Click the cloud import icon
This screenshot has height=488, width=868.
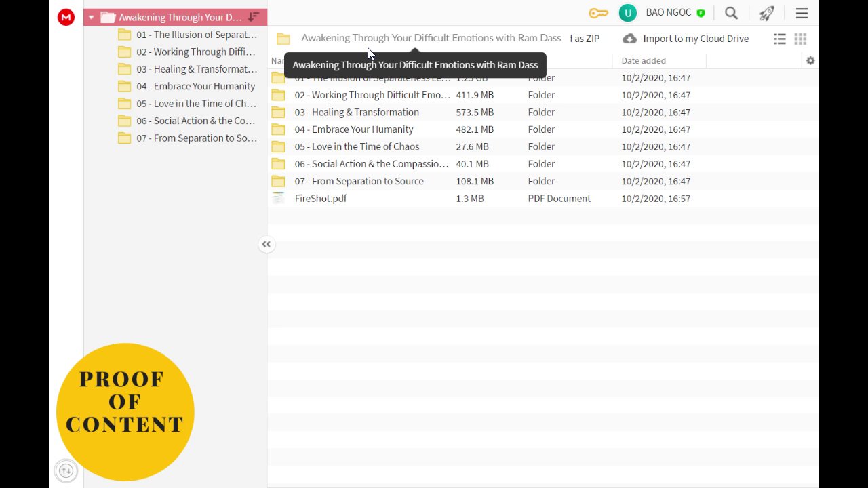(x=629, y=39)
